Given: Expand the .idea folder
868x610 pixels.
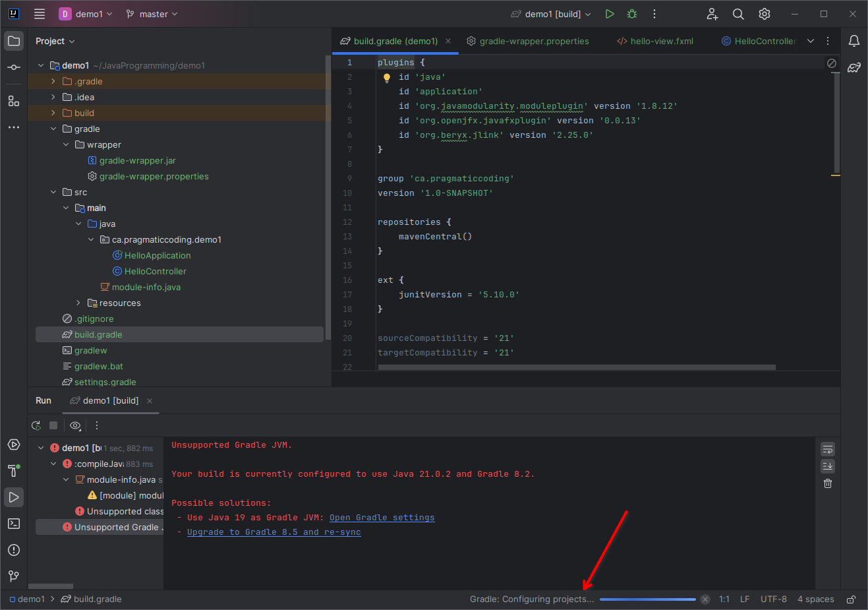Looking at the screenshot, I should coord(53,97).
